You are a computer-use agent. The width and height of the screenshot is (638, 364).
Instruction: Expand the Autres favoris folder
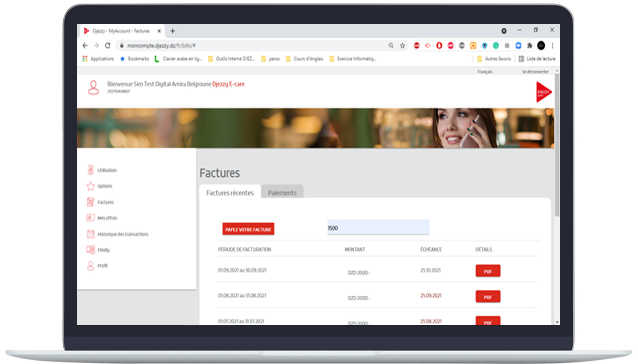494,59
